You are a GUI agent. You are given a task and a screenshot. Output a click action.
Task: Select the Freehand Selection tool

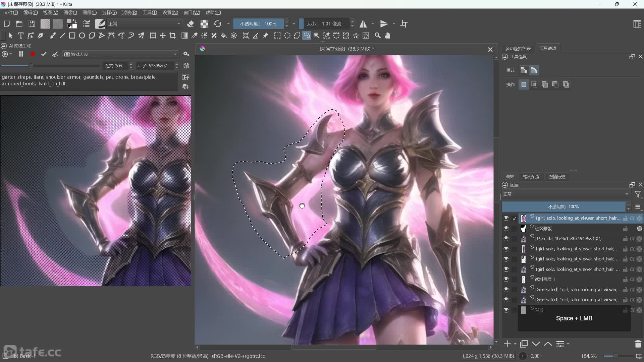click(307, 36)
